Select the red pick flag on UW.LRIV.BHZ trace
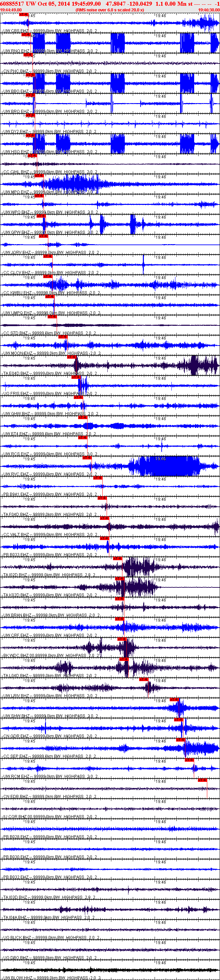 [x=144, y=679]
